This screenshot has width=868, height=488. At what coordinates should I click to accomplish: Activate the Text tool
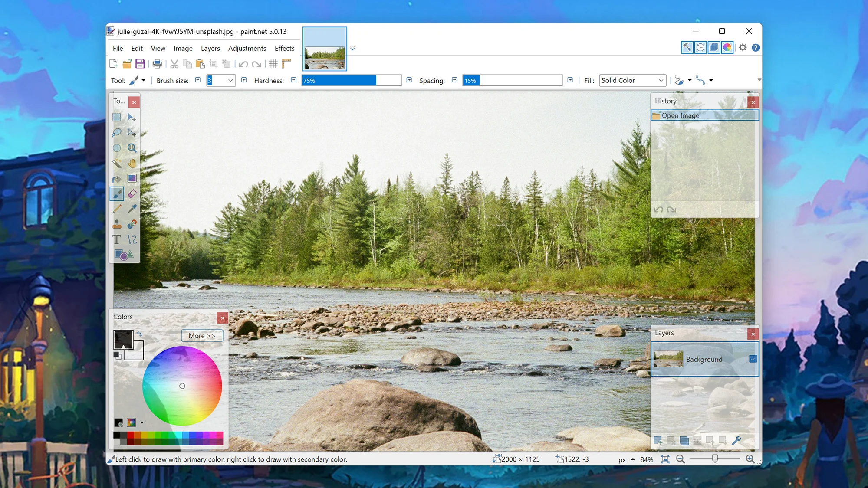pyautogui.click(x=116, y=239)
